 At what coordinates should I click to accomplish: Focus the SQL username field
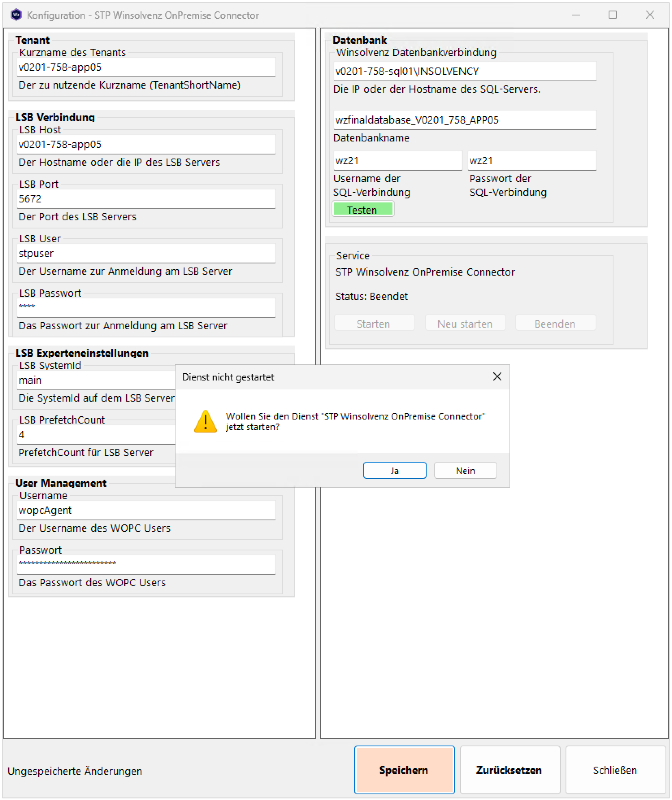tap(398, 161)
